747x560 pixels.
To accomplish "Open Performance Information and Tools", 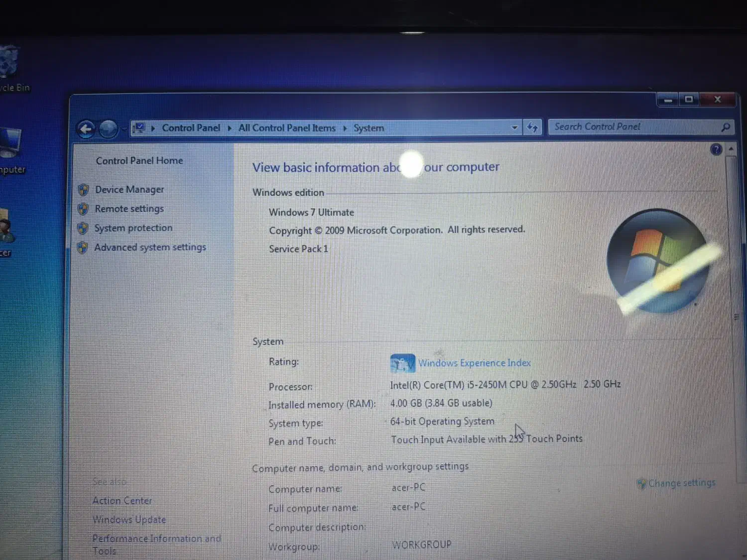I will (x=157, y=545).
